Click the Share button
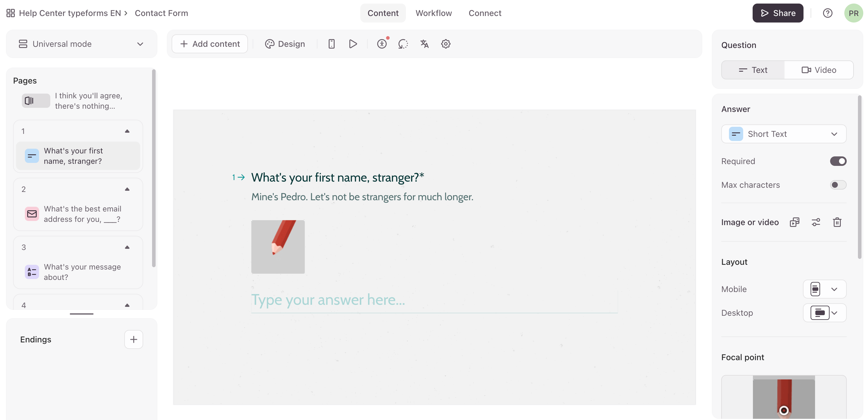The width and height of the screenshot is (868, 420). coord(777,13)
